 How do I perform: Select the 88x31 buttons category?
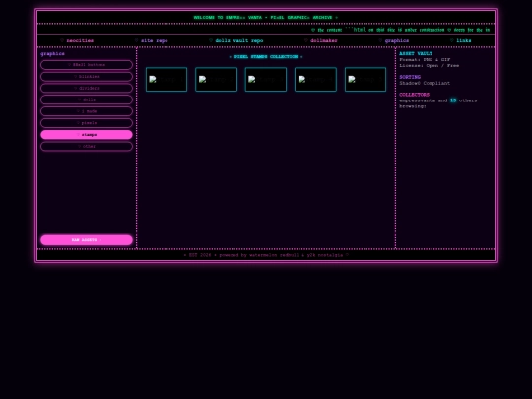tap(87, 65)
